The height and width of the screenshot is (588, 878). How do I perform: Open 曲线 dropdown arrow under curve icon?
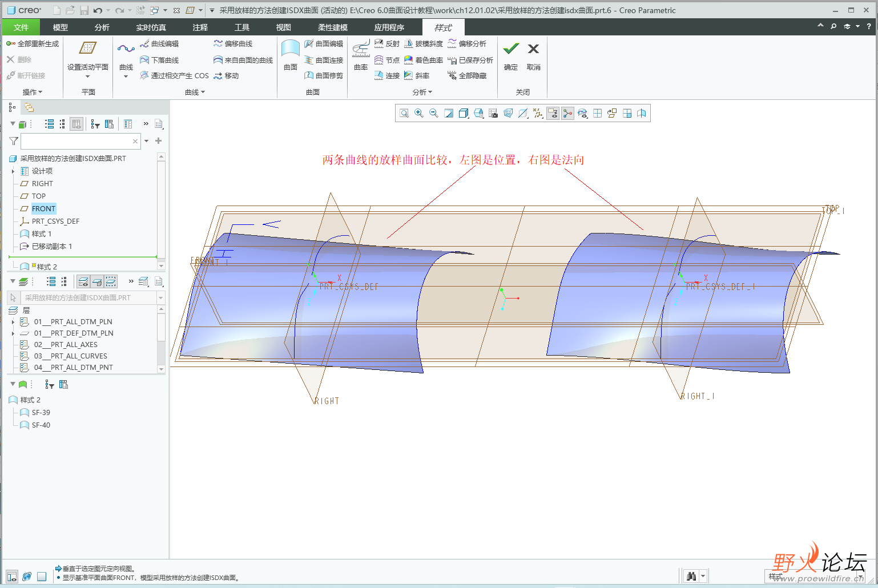tap(126, 76)
